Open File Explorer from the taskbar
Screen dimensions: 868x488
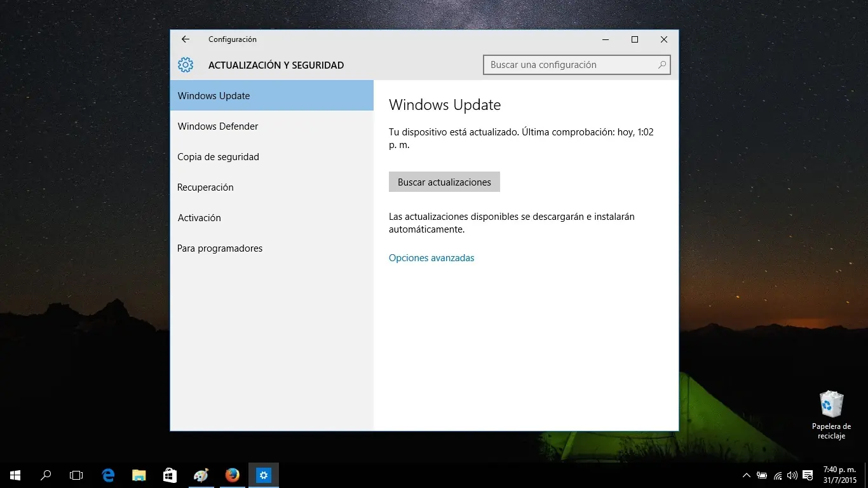(x=139, y=475)
